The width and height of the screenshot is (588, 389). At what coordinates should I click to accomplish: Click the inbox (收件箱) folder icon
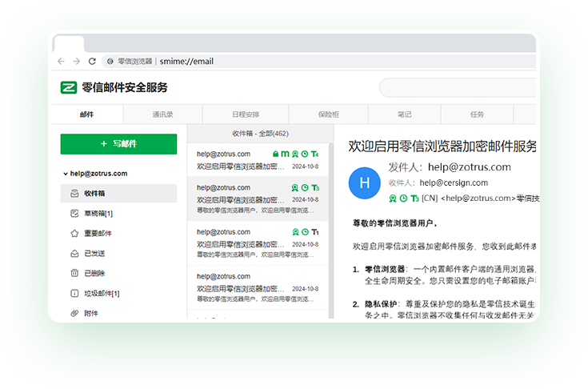click(x=74, y=194)
